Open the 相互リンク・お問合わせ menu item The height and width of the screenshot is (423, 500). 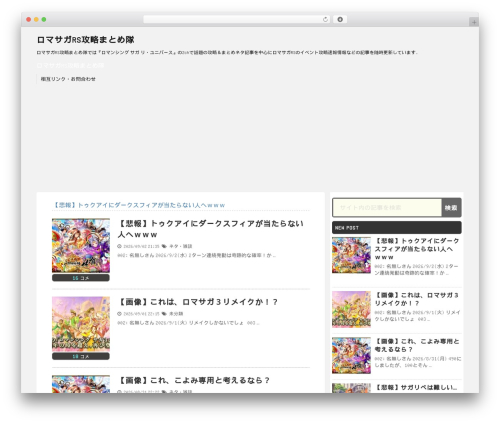click(68, 79)
